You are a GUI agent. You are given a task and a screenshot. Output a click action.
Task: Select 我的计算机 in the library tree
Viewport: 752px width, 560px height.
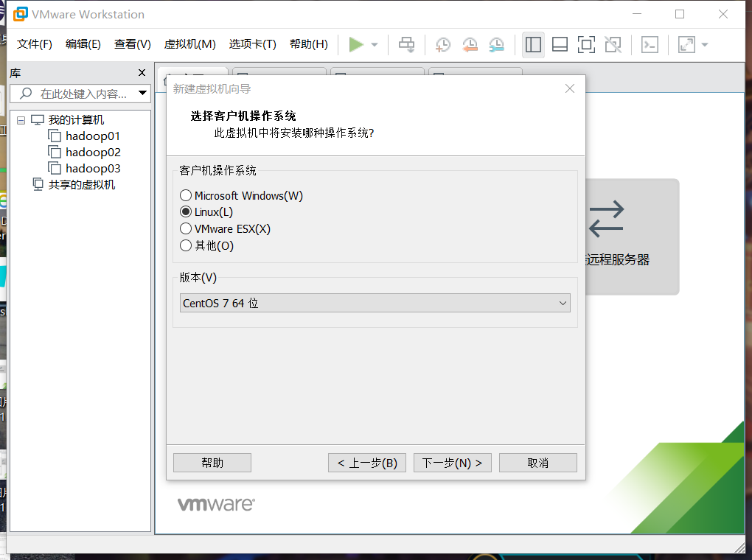click(x=76, y=120)
